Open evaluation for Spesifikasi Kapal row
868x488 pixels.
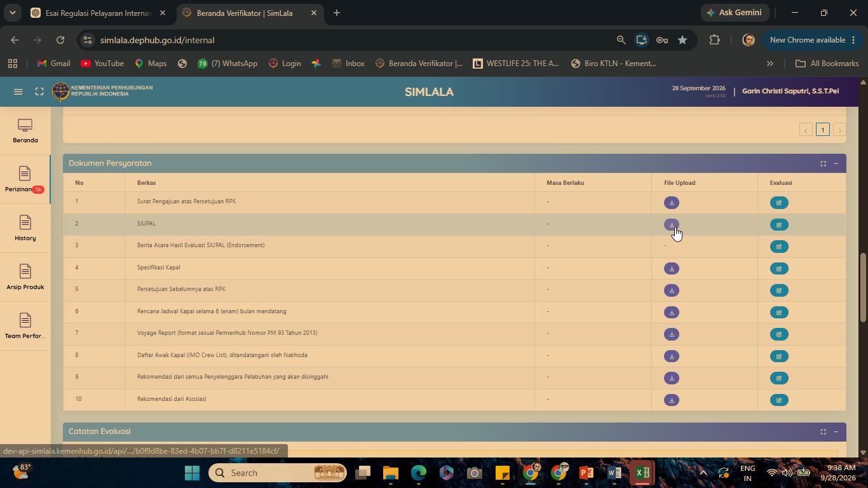778,269
